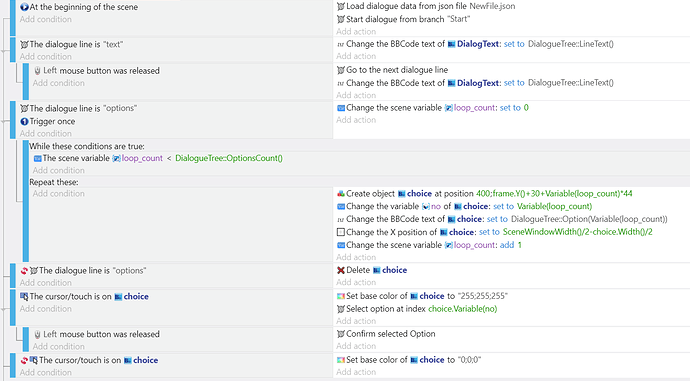Click the dialogue icon before 'Load dialogue data from json file'
This screenshot has width=690, height=381.
click(341, 6)
